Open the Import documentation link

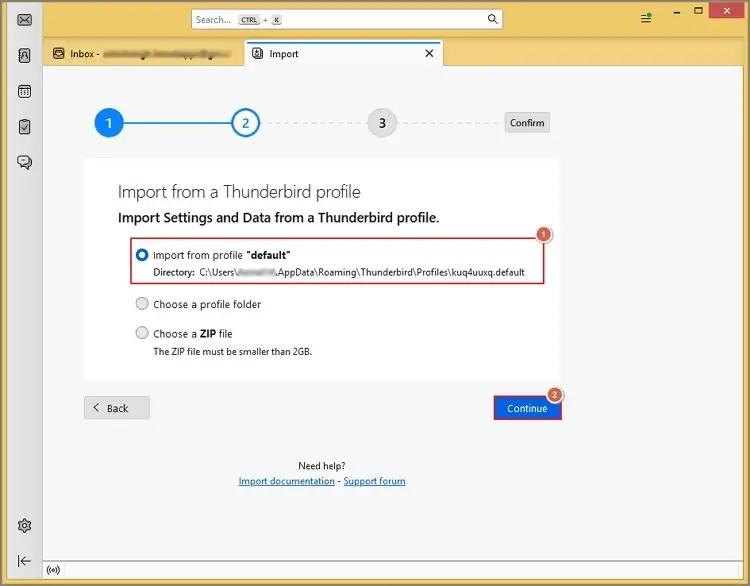[287, 481]
